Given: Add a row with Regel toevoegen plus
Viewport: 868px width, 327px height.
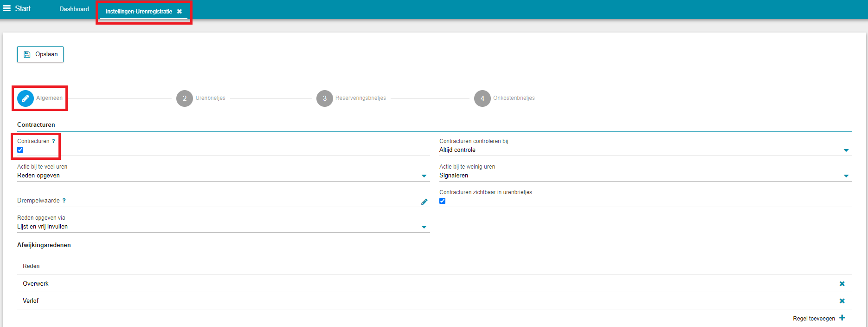Looking at the screenshot, I should 842,318.
